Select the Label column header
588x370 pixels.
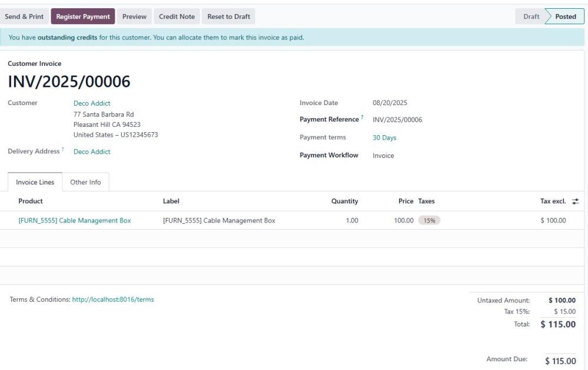(x=171, y=201)
